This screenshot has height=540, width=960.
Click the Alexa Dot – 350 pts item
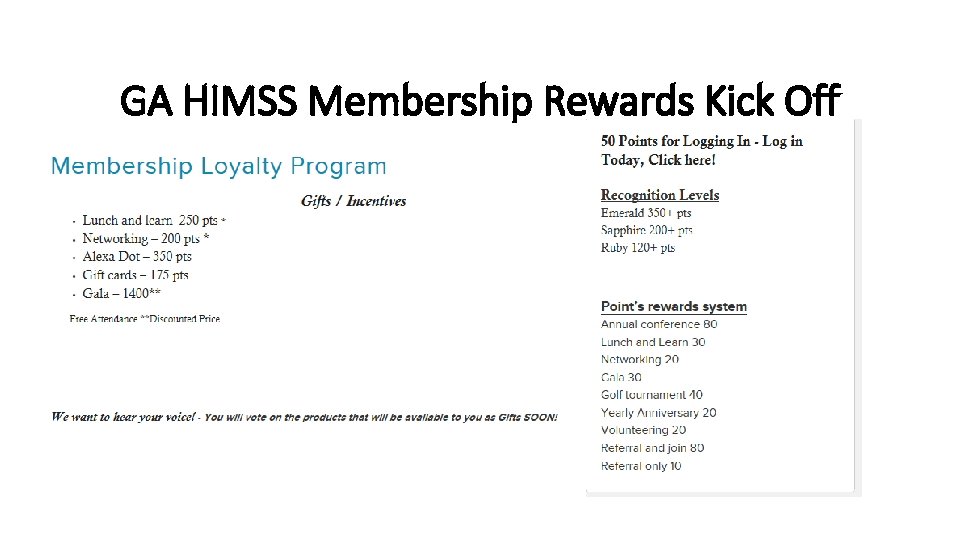137,256
